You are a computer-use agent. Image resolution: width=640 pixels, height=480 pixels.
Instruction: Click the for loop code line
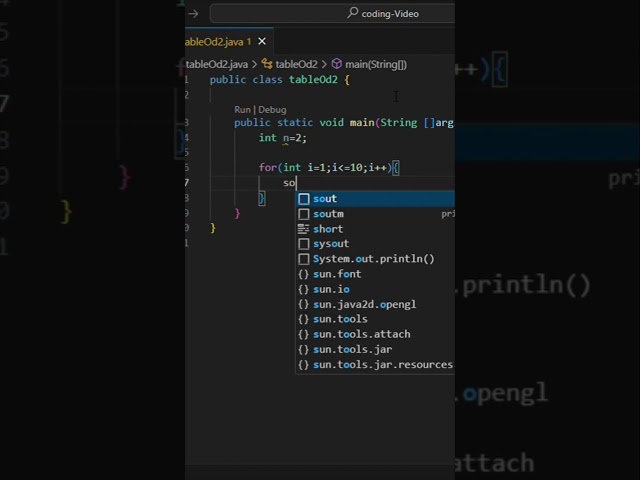(329, 167)
